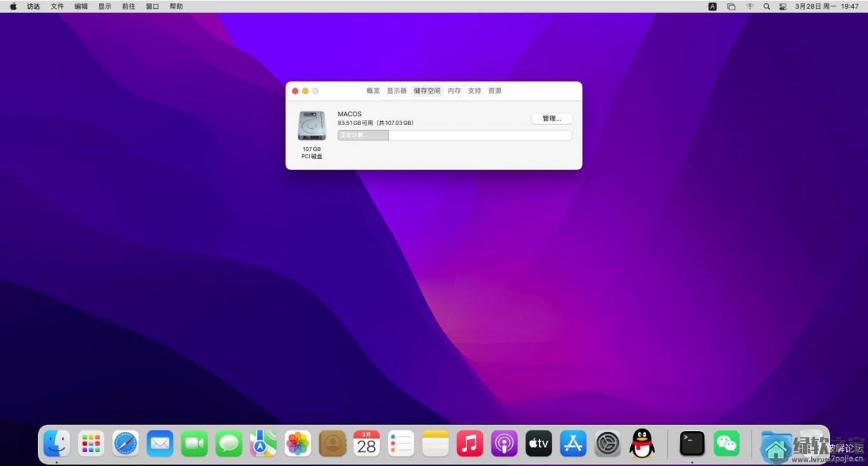
Task: Open Launchpad from the Dock
Action: coord(92,444)
